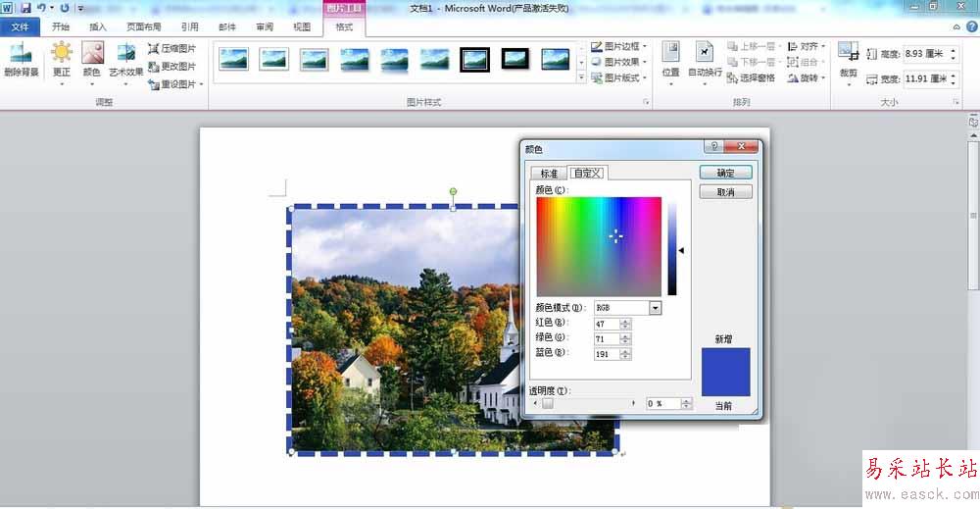The image size is (980, 509).
Task: Apply the thick black frame picture style
Action: 474,60
